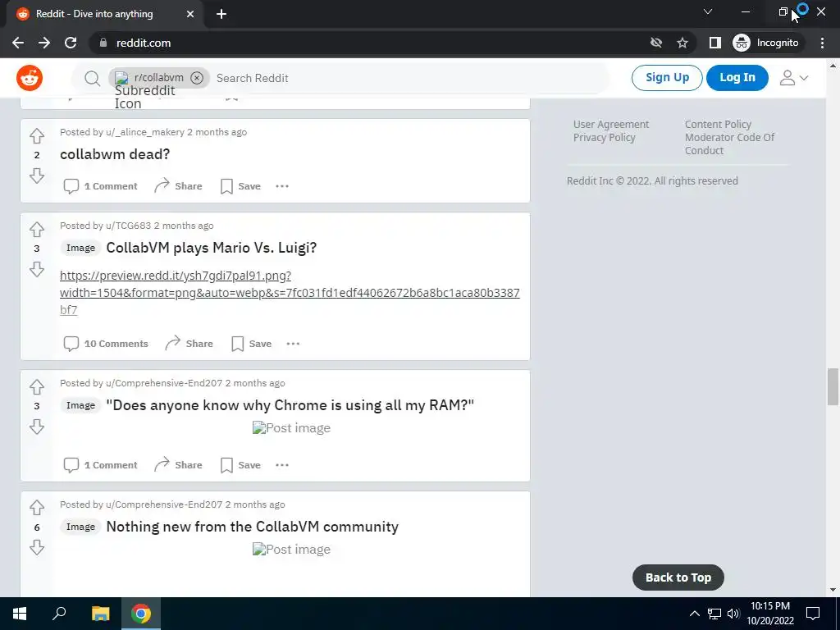Screen dimensions: 840x630
Task: Click the third-party cookies blocked eye icon
Action: click(656, 43)
